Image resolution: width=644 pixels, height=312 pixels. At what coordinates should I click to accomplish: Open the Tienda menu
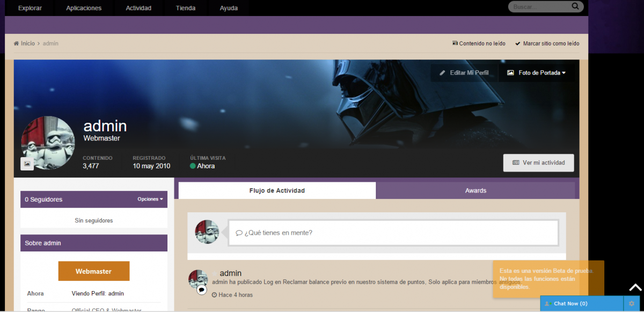point(186,8)
